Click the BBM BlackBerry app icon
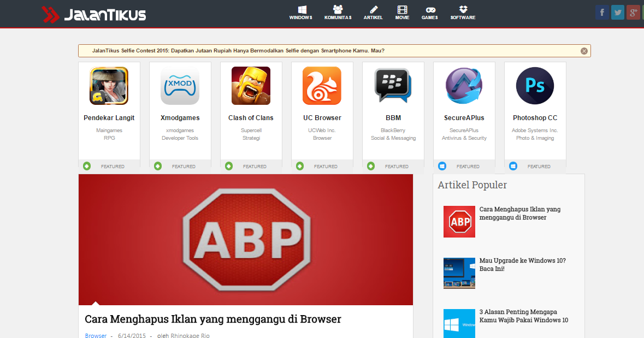Image resolution: width=644 pixels, height=338 pixels. [393, 86]
